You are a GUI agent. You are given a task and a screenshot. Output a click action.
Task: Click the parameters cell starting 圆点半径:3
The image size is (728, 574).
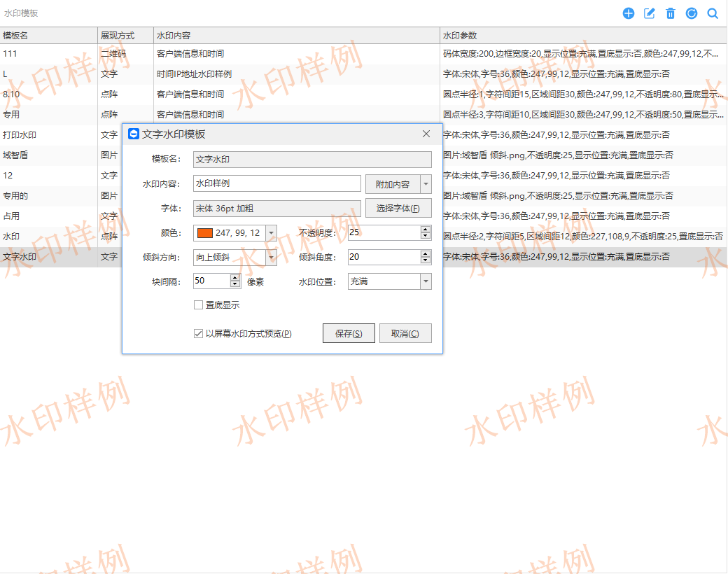[584, 115]
